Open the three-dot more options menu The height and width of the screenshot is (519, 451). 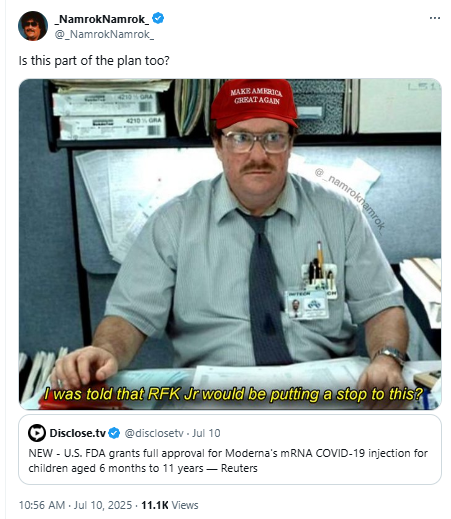coord(435,18)
